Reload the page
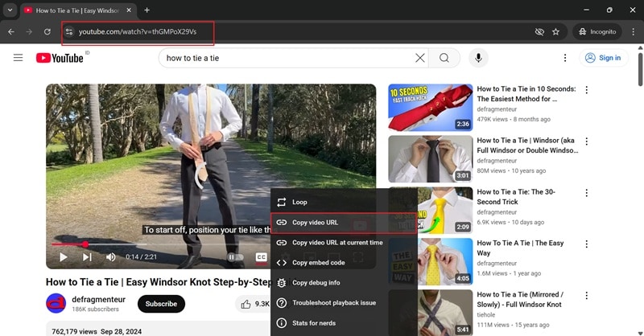Image resolution: width=644 pixels, height=336 pixels. (x=47, y=31)
